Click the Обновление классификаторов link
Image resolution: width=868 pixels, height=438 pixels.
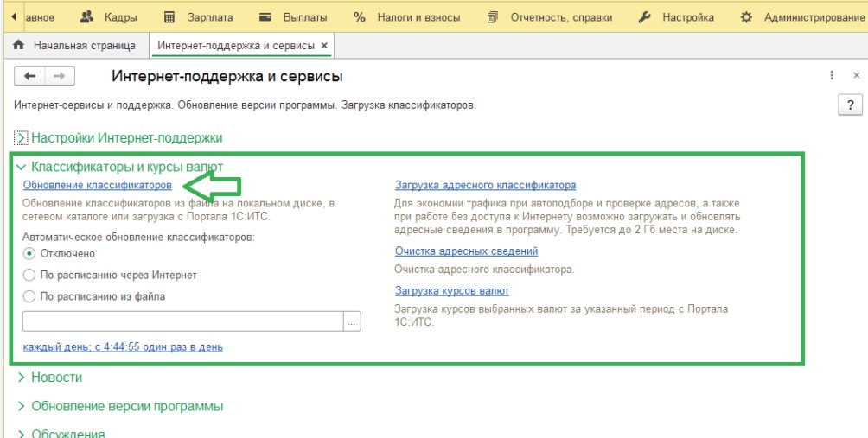point(97,186)
